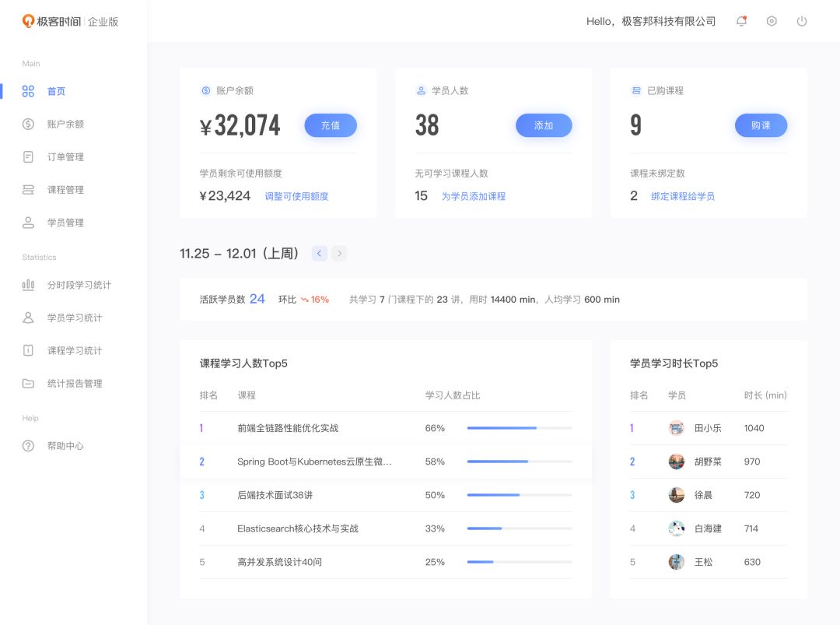Click the 首页 grid icon in sidebar
This screenshot has width=840, height=625.
coord(29,91)
